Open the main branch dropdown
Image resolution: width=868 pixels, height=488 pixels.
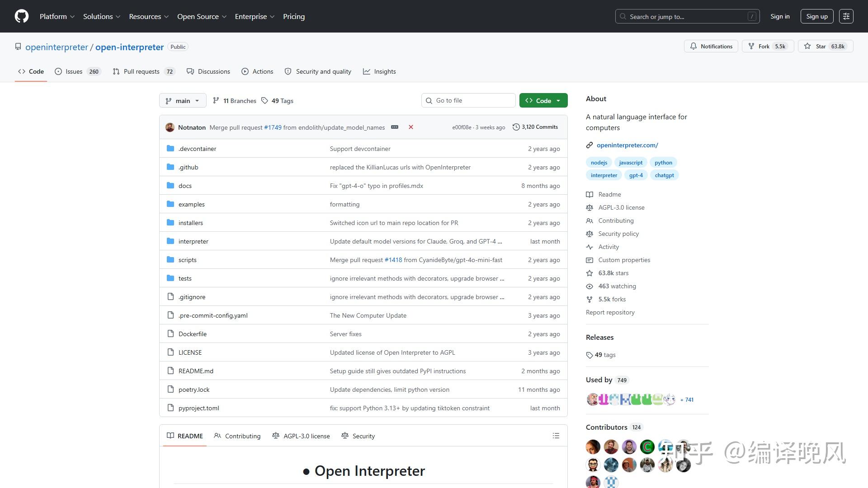[x=183, y=100]
